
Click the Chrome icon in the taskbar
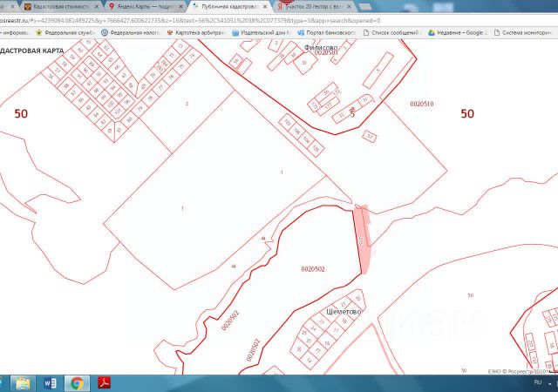point(77,383)
